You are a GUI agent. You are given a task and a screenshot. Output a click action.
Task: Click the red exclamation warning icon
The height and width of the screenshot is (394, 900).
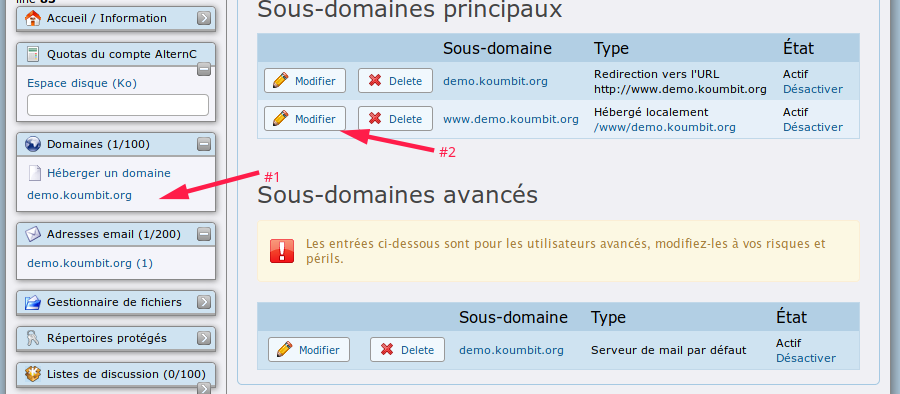282,251
